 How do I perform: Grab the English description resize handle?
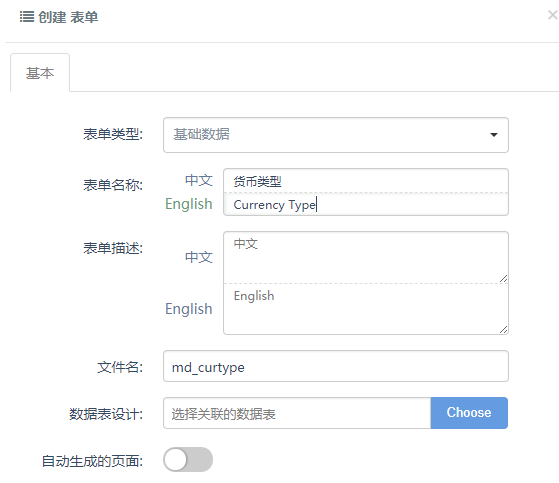pos(503,330)
